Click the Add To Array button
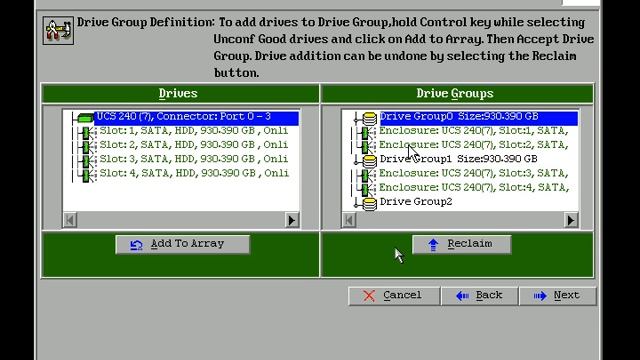 click(182, 244)
